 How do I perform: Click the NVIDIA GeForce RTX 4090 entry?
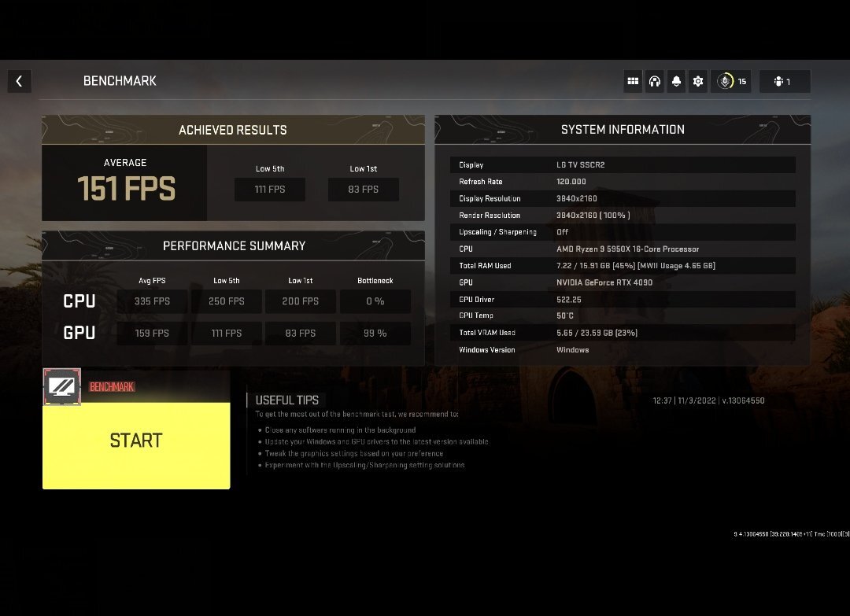604,282
